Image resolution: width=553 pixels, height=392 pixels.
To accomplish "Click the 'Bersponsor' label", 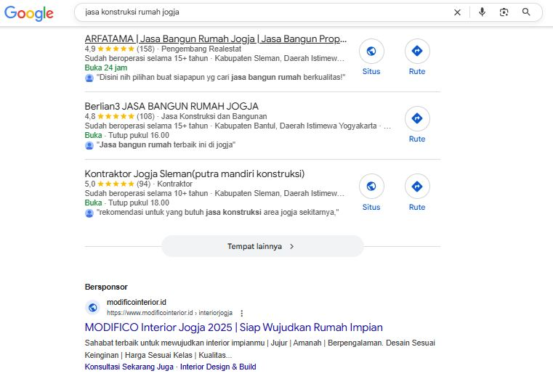I will coord(106,287).
